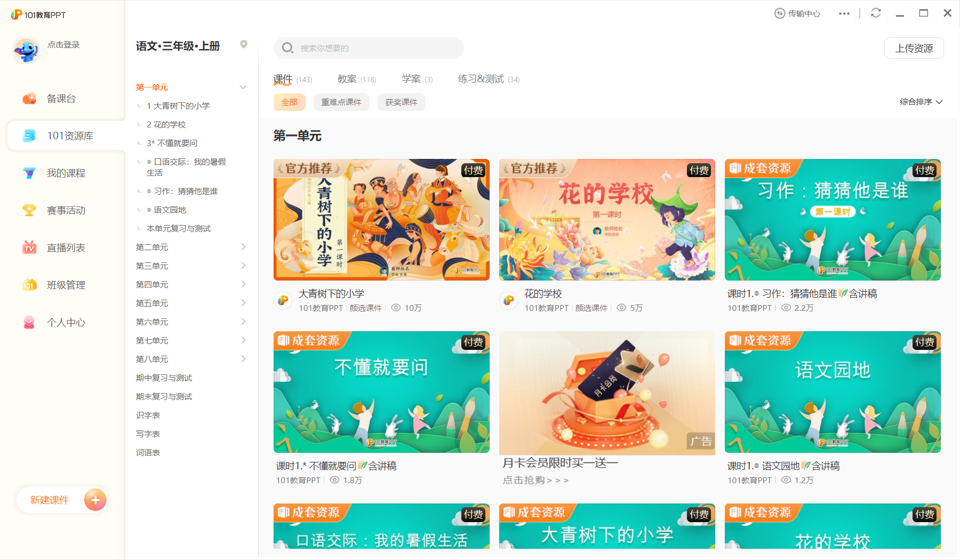Viewport: 960px width, 560px height.
Task: Open 期中复习与测试 in sidebar list
Action: (164, 378)
